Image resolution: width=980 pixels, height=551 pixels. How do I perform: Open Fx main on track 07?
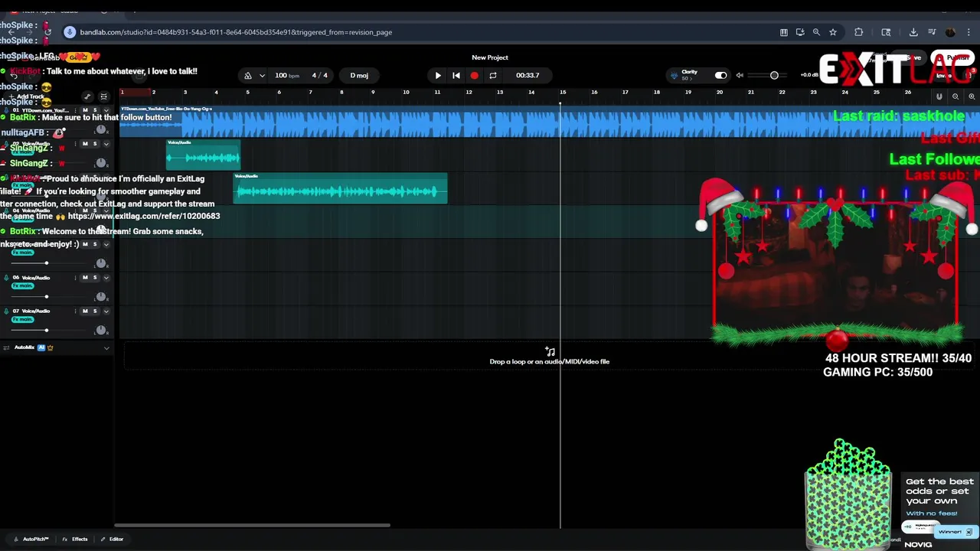(22, 319)
